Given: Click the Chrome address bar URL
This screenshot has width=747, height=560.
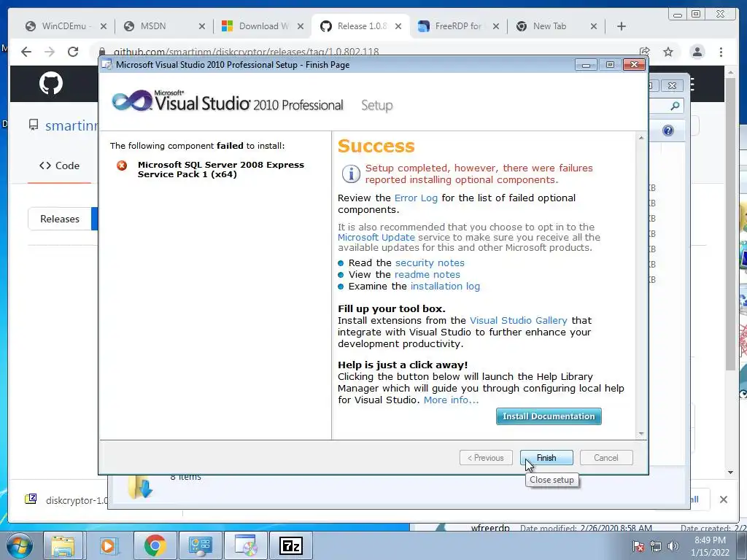Looking at the screenshot, I should pyautogui.click(x=247, y=52).
